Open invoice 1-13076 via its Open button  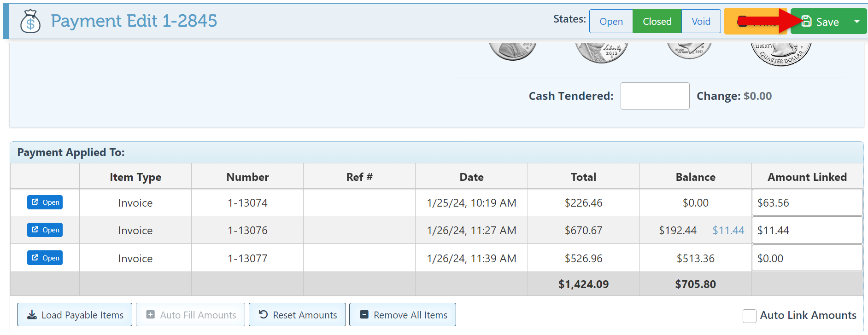[45, 230]
